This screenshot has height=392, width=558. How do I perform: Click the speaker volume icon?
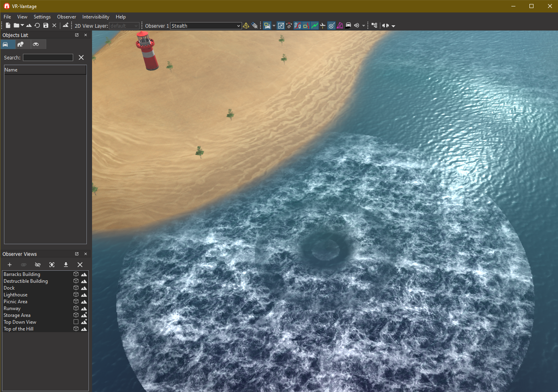coord(357,25)
